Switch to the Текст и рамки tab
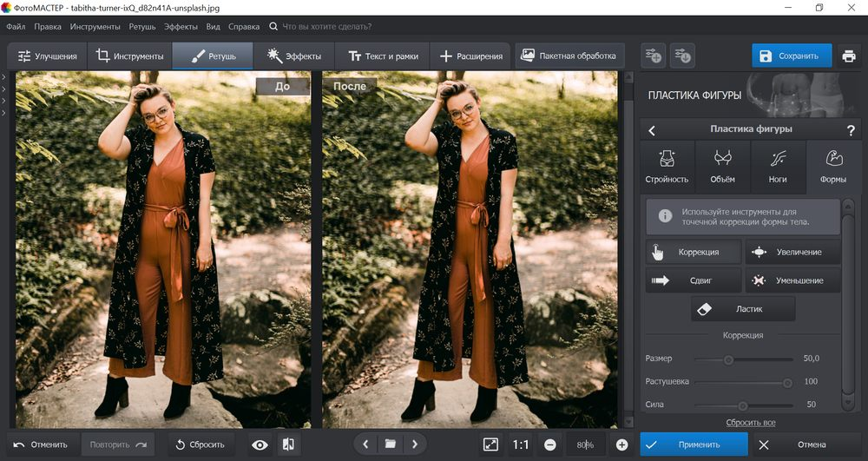 click(383, 56)
